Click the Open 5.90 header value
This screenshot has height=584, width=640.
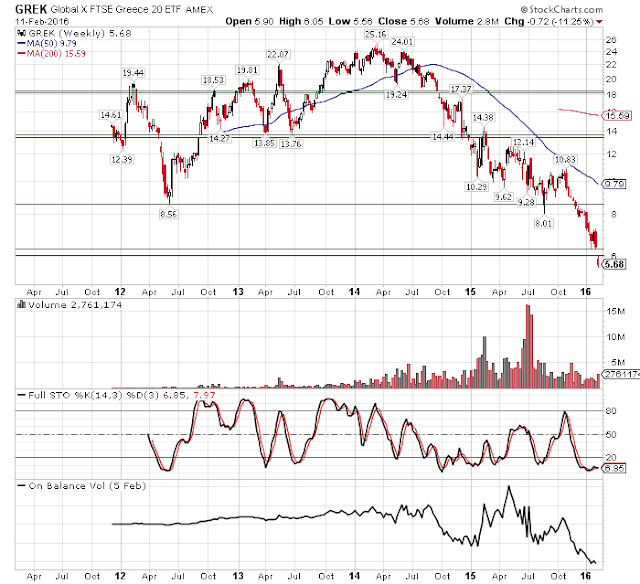[249, 21]
